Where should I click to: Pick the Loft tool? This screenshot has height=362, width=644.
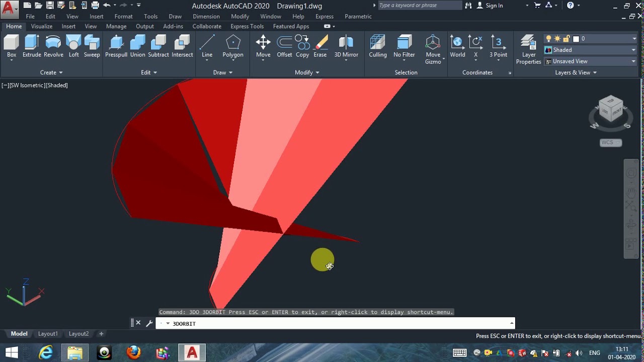click(x=74, y=46)
